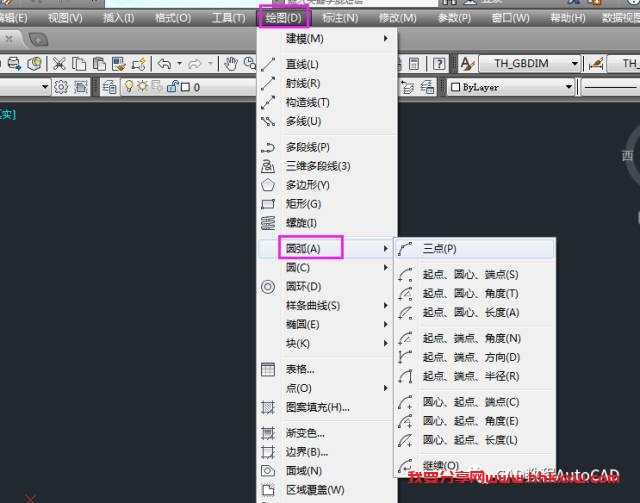Pick arc option 起点、圆心、角度(T)

coord(475,294)
